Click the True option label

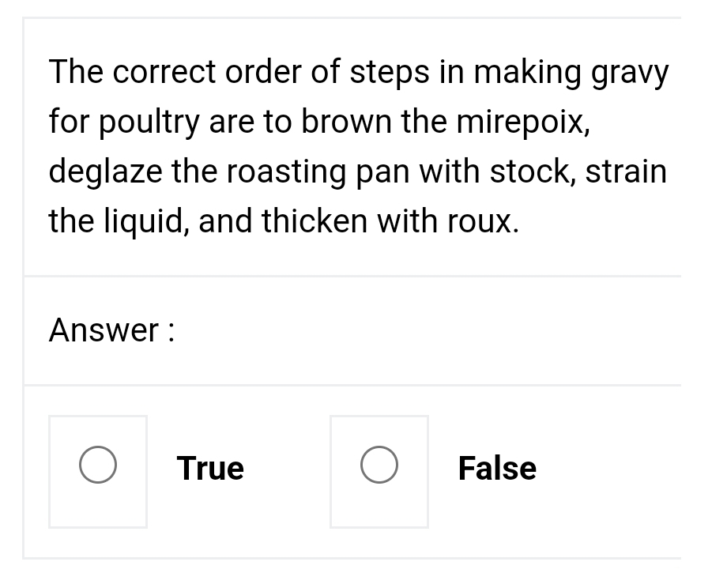[210, 468]
